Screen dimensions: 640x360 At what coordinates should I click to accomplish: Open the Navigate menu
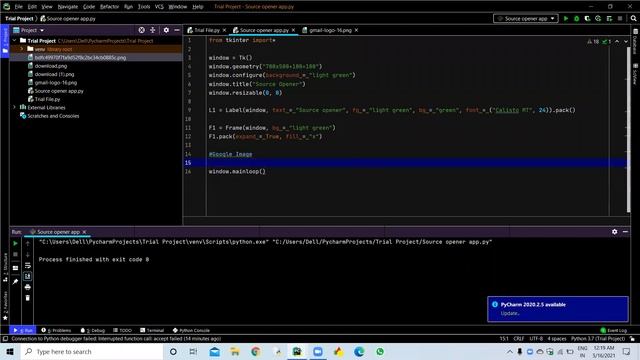(x=67, y=7)
